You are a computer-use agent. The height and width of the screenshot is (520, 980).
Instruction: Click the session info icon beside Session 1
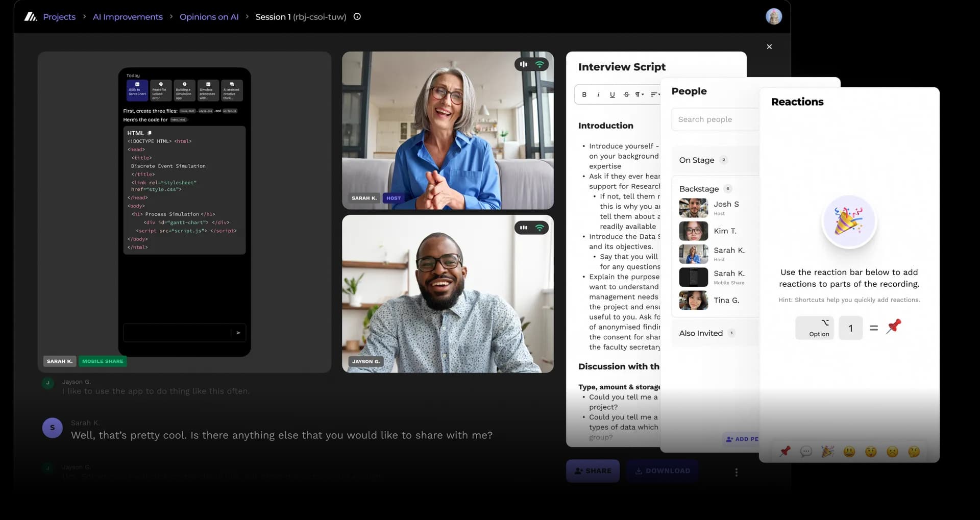click(x=357, y=16)
